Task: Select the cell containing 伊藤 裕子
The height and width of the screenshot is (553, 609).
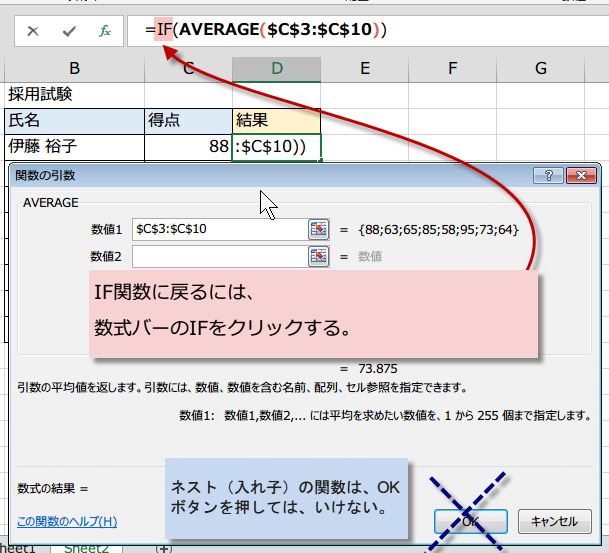Action: pos(73,147)
